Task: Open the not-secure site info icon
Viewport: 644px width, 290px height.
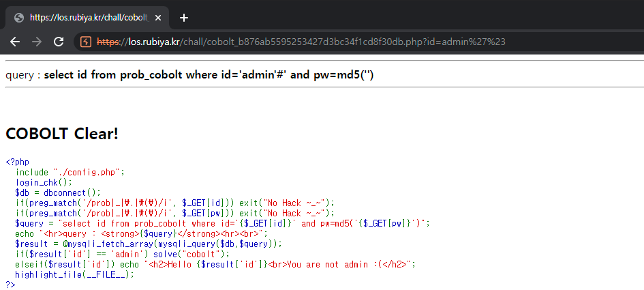Action: [x=86, y=42]
